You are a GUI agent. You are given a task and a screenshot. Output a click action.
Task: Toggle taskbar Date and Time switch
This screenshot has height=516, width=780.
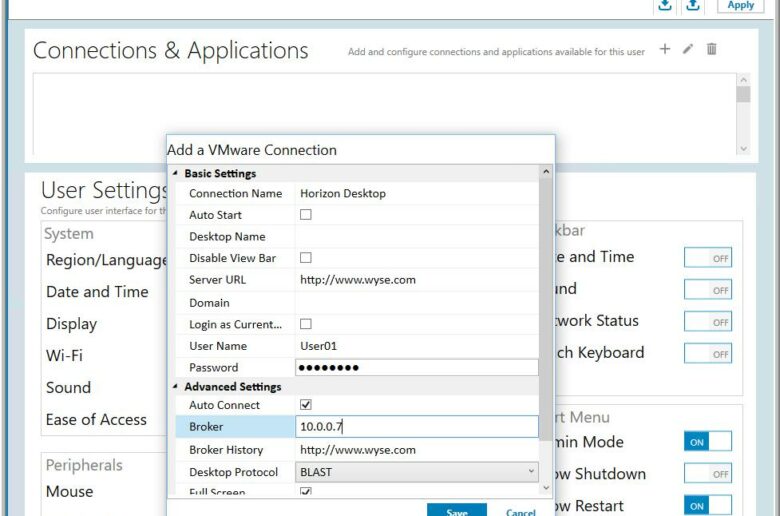click(707, 258)
